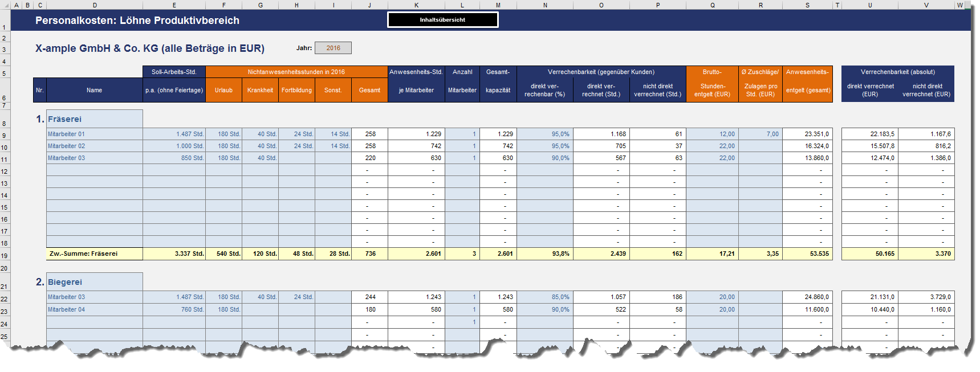Image resolution: width=980 pixels, height=372 pixels.
Task: Select name cell Mitarbeiter 02
Action: pos(94,146)
